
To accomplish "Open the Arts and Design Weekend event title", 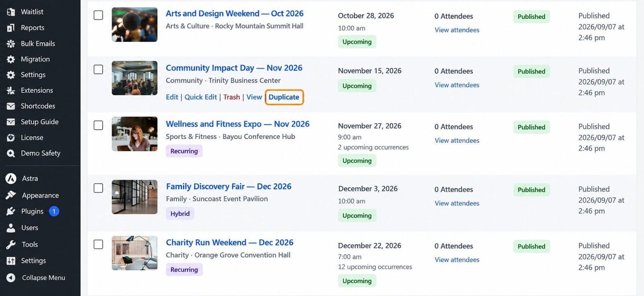I will (x=235, y=13).
